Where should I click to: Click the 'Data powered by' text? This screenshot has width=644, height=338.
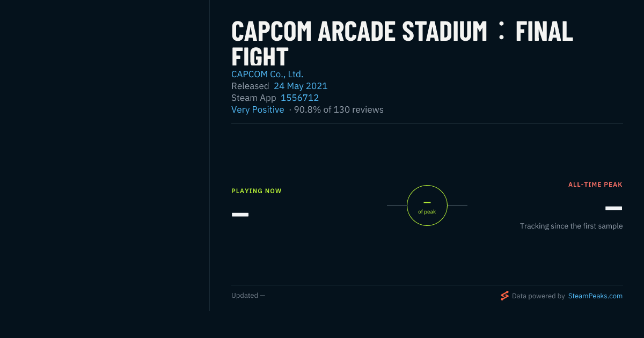click(x=538, y=296)
